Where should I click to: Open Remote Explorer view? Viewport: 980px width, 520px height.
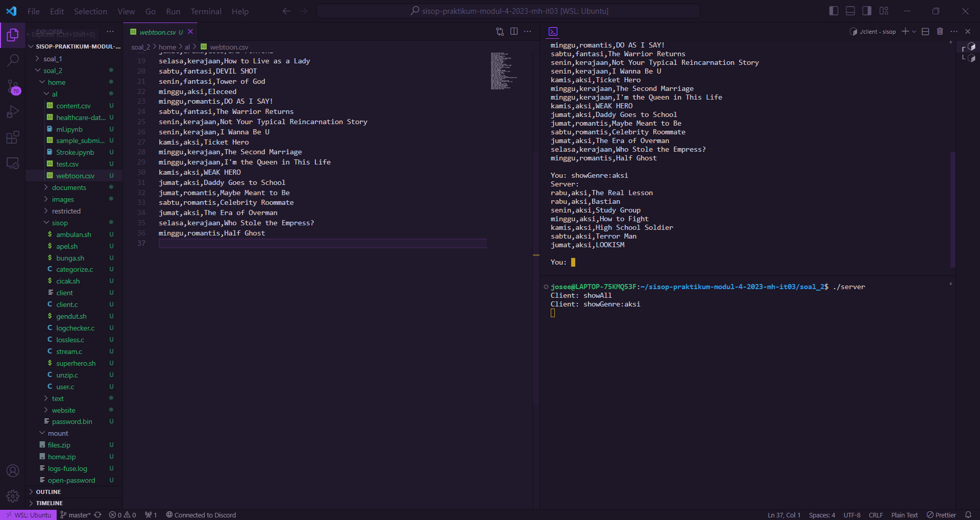13,163
